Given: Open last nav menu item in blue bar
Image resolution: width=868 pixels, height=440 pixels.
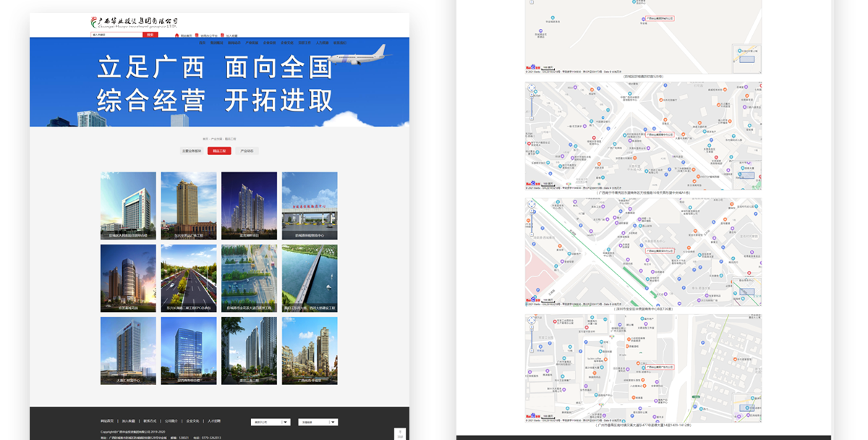Looking at the screenshot, I should pyautogui.click(x=340, y=43).
